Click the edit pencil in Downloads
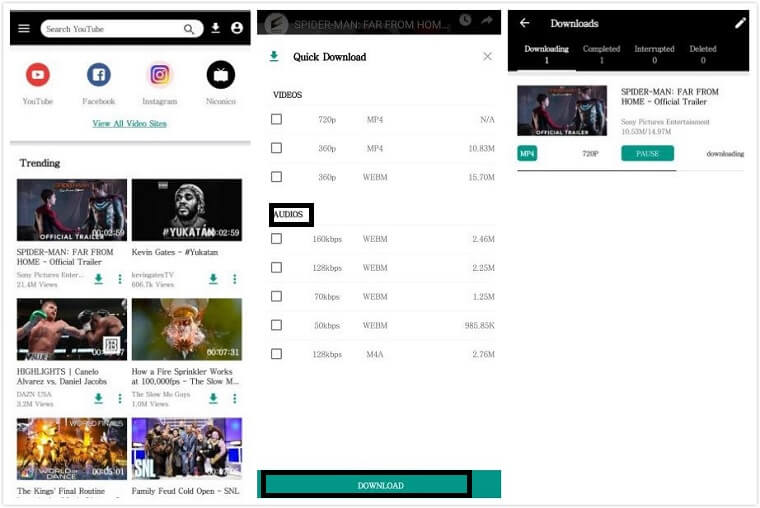 [x=740, y=23]
